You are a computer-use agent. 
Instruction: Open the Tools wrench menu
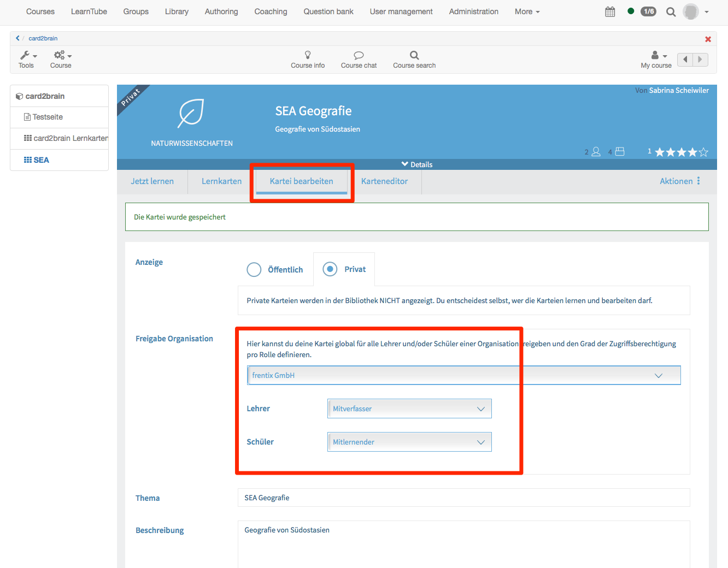click(28, 56)
